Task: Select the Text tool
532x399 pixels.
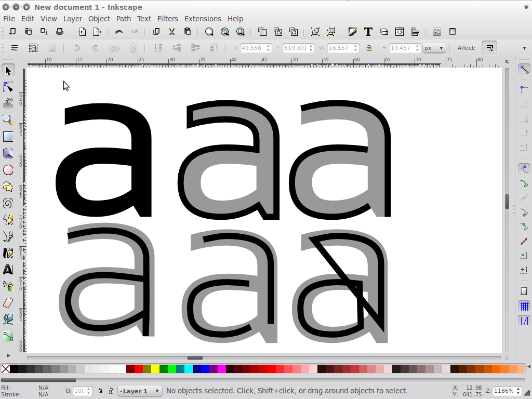Action: [8, 270]
